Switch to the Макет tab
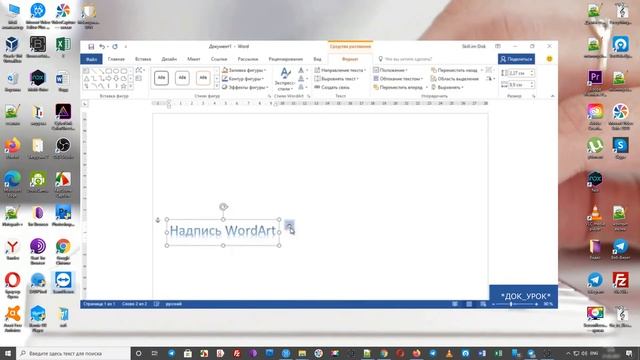640x360 pixels. 193,59
